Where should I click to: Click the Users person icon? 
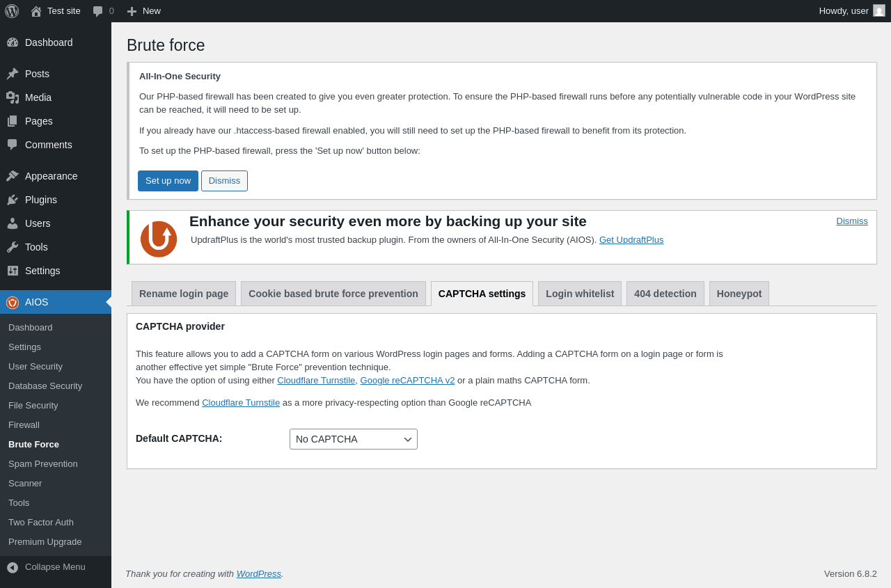13,223
